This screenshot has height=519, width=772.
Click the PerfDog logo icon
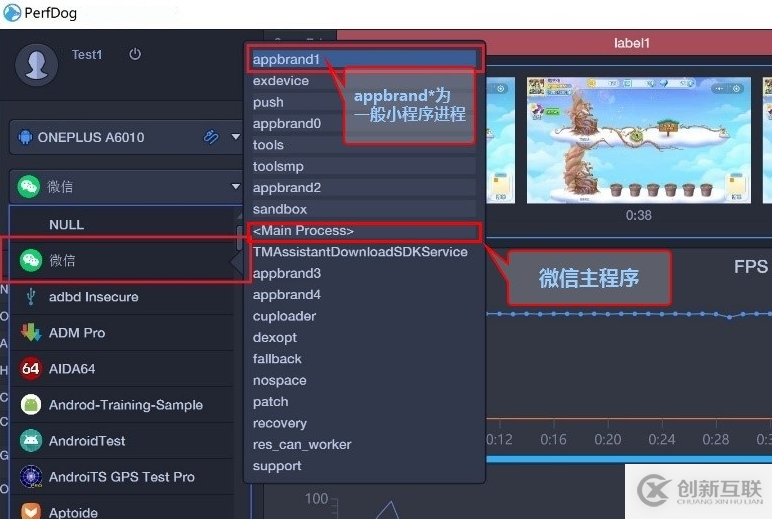point(12,12)
